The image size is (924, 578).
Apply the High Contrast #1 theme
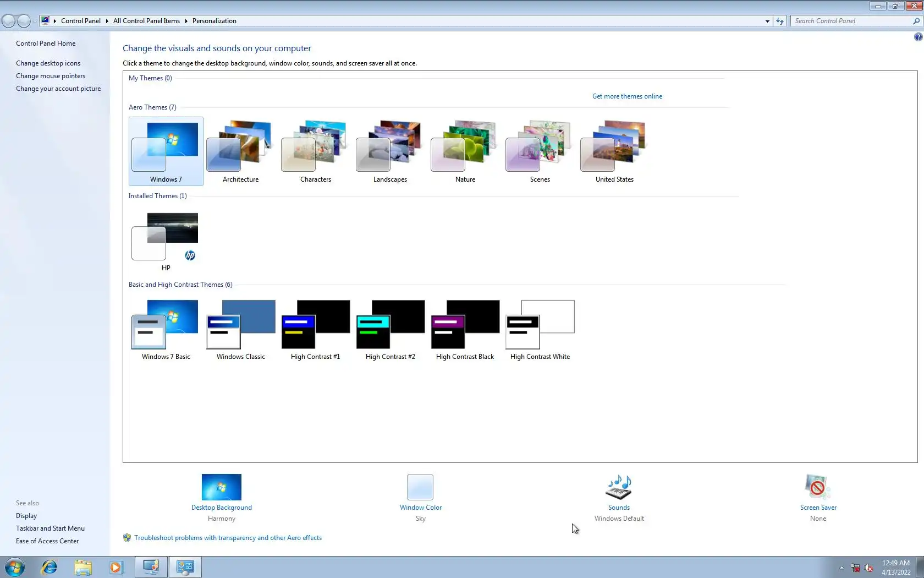(315, 329)
